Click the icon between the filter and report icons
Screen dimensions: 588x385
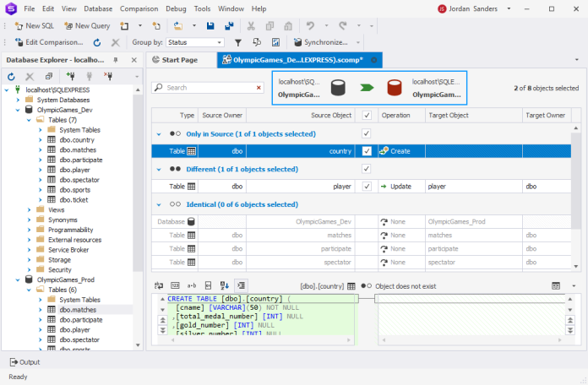[257, 42]
